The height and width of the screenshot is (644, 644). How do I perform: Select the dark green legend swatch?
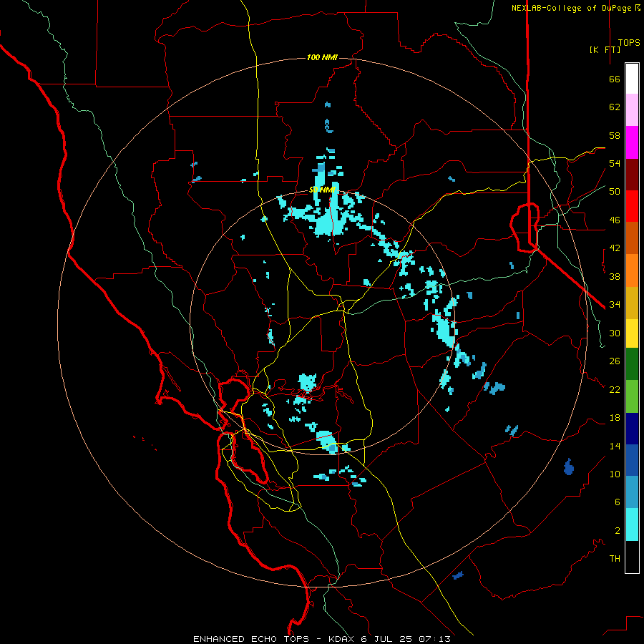tap(632, 364)
